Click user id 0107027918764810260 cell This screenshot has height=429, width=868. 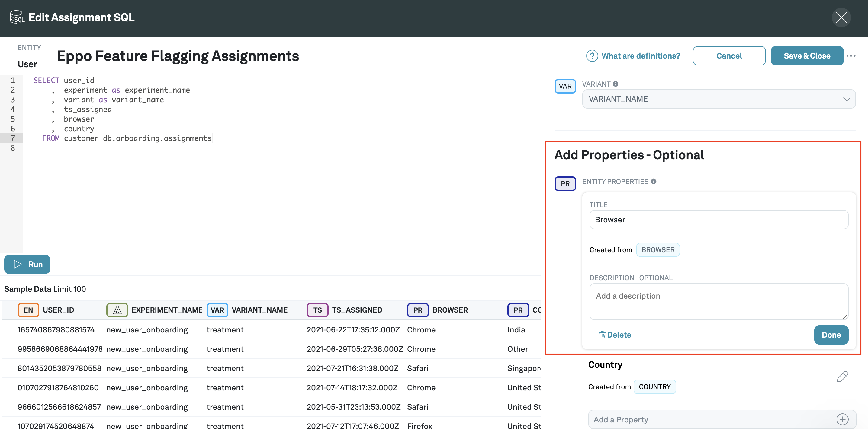coord(58,388)
